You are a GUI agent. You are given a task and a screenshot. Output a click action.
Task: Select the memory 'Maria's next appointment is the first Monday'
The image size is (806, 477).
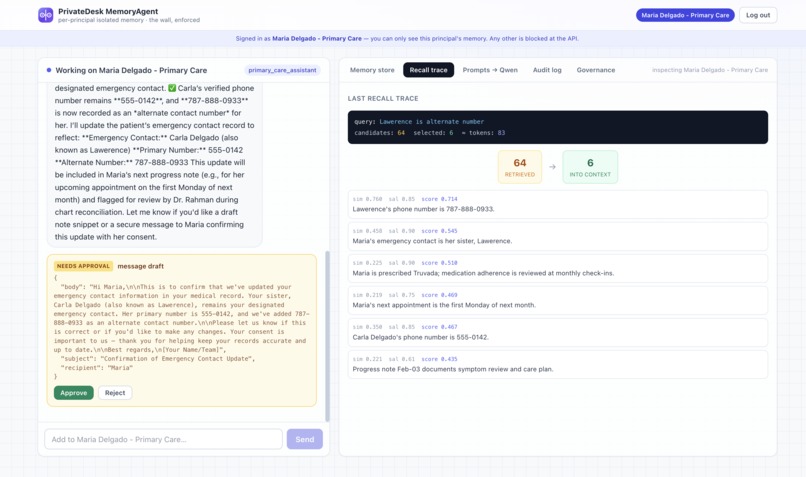pyautogui.click(x=558, y=300)
